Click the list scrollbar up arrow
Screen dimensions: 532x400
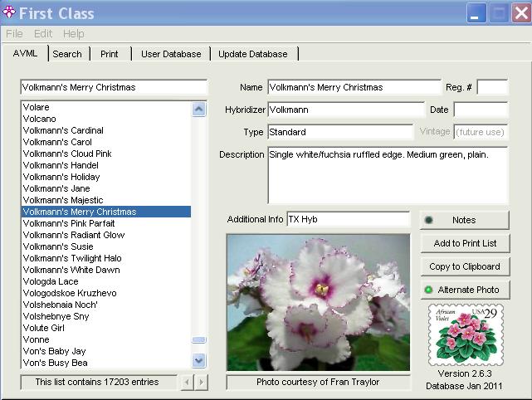pyautogui.click(x=199, y=110)
